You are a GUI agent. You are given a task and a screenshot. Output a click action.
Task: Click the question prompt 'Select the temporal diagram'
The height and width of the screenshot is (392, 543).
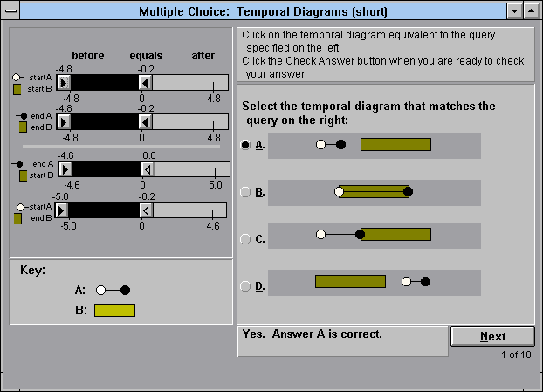click(x=368, y=113)
